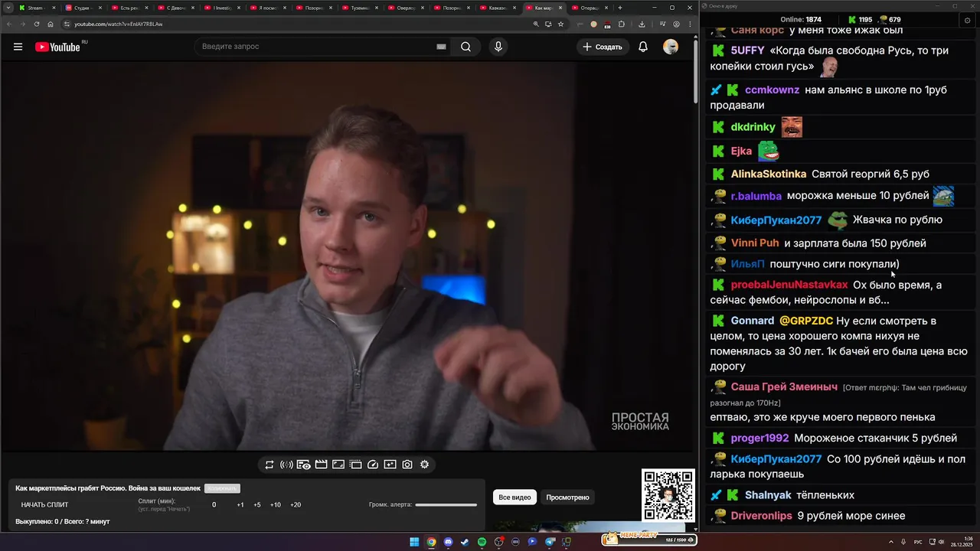Bookmark this page with the star icon
980x551 pixels.
pos(561,24)
